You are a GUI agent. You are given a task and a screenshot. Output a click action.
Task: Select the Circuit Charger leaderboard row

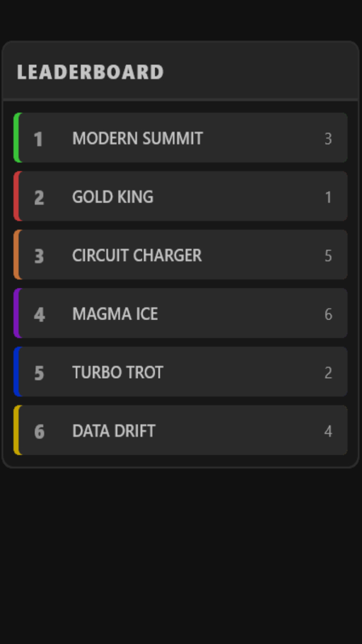pyautogui.click(x=180, y=255)
